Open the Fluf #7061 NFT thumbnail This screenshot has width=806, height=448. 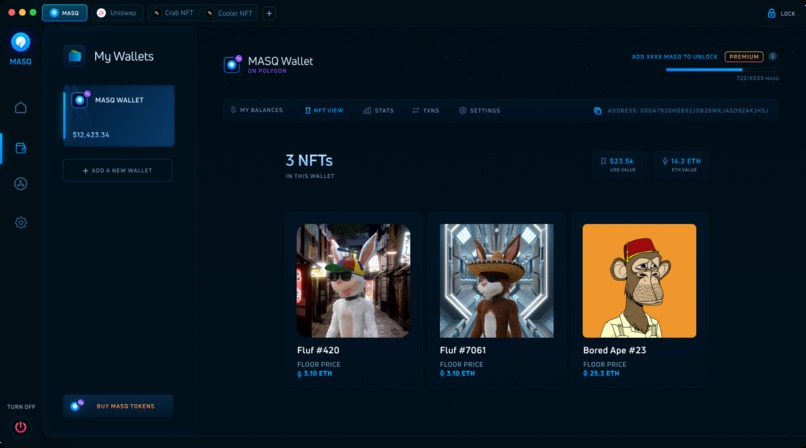tap(497, 281)
